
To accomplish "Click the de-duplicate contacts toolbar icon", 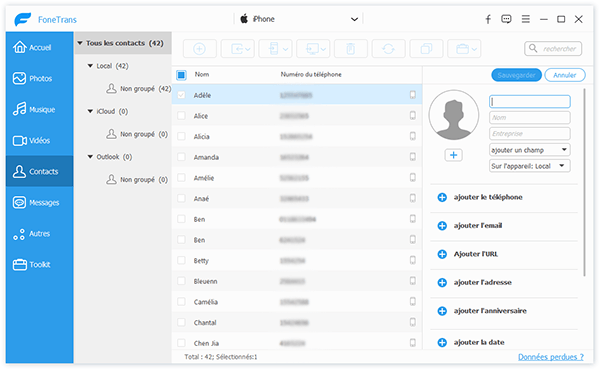I will [x=426, y=49].
